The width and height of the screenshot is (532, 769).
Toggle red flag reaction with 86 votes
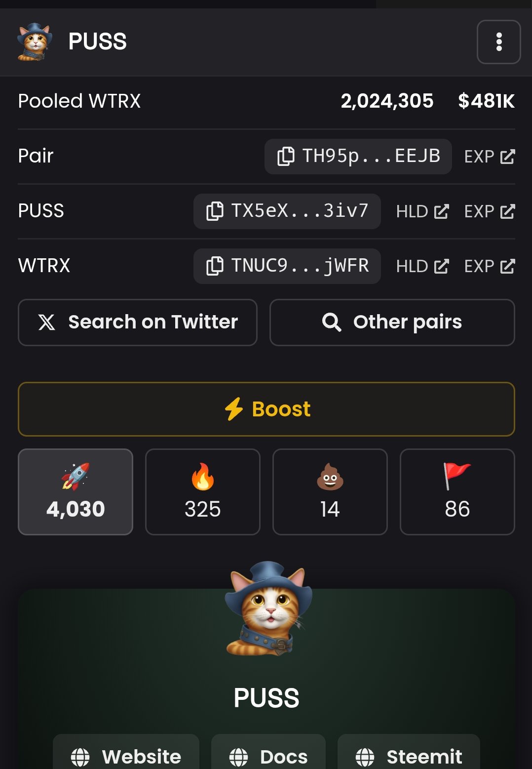tap(457, 492)
